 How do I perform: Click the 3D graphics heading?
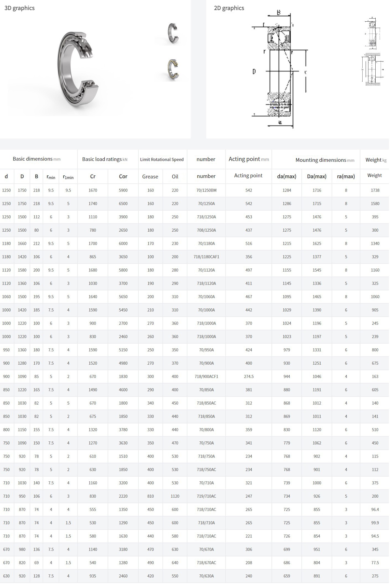click(x=20, y=8)
